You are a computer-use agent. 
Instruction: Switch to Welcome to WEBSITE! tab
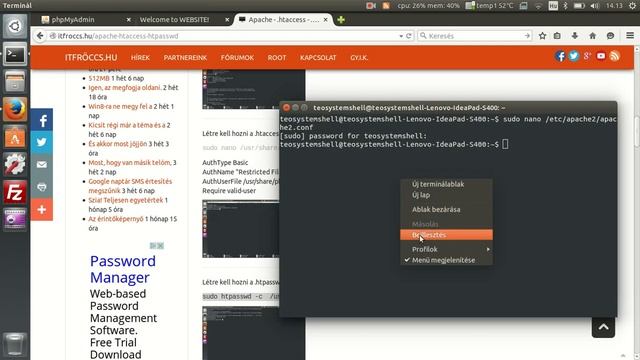pos(174,20)
